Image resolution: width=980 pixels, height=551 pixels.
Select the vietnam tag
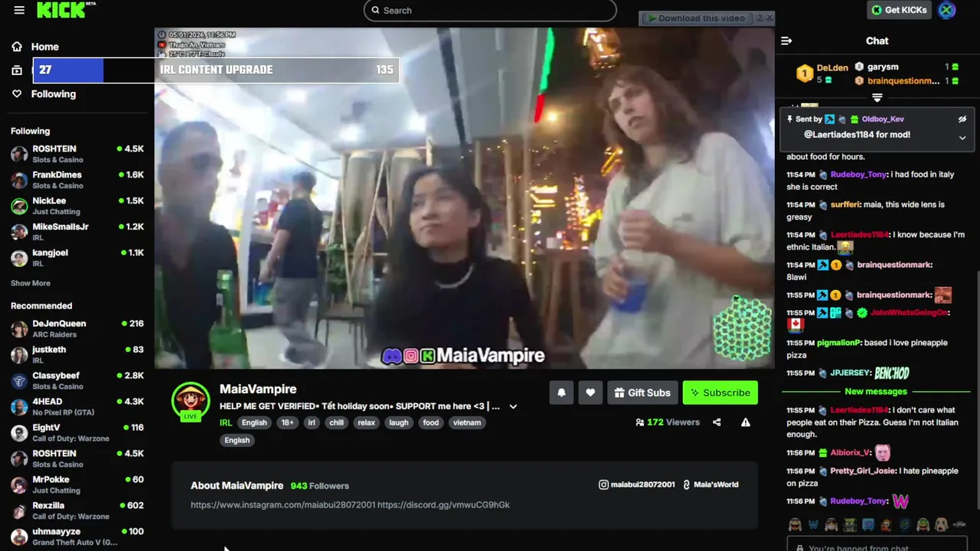point(467,422)
